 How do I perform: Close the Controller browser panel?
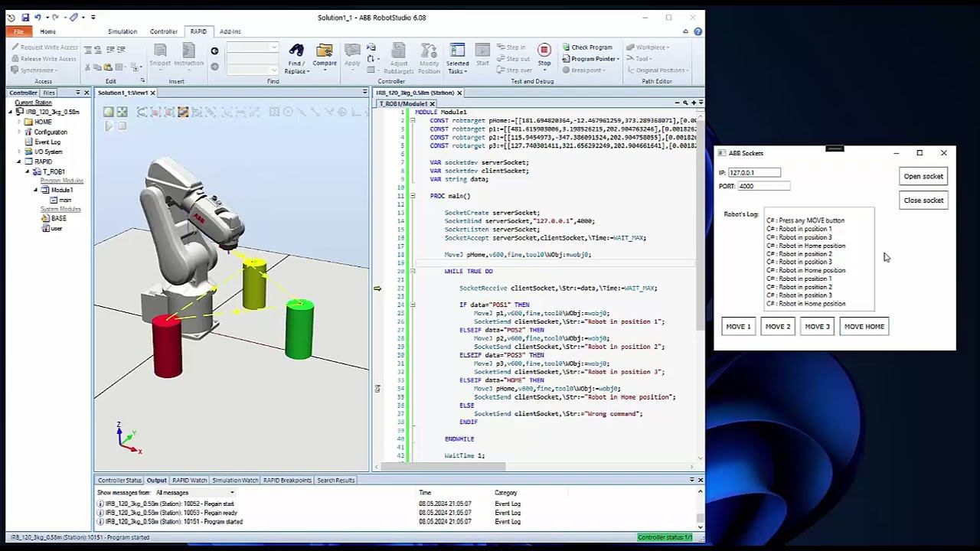tap(86, 93)
